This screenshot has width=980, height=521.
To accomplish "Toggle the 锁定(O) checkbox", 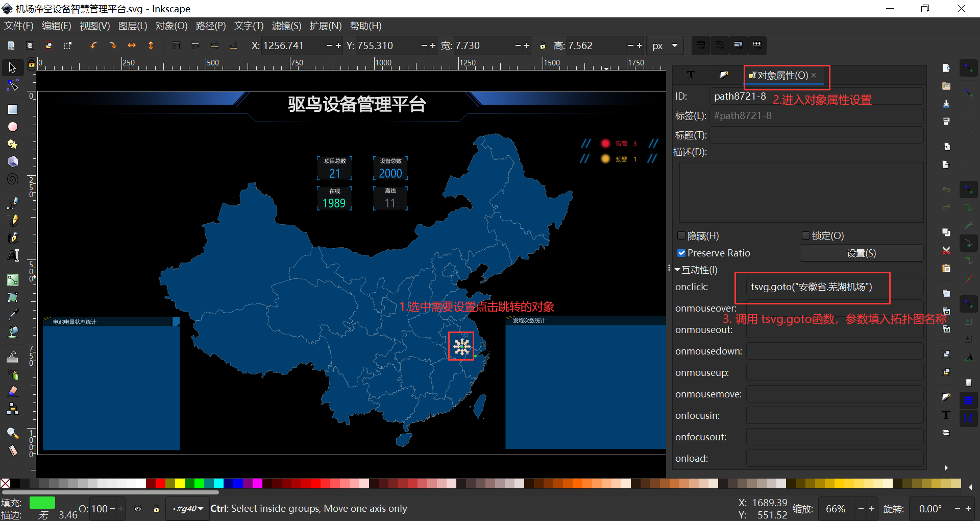I will [805, 235].
